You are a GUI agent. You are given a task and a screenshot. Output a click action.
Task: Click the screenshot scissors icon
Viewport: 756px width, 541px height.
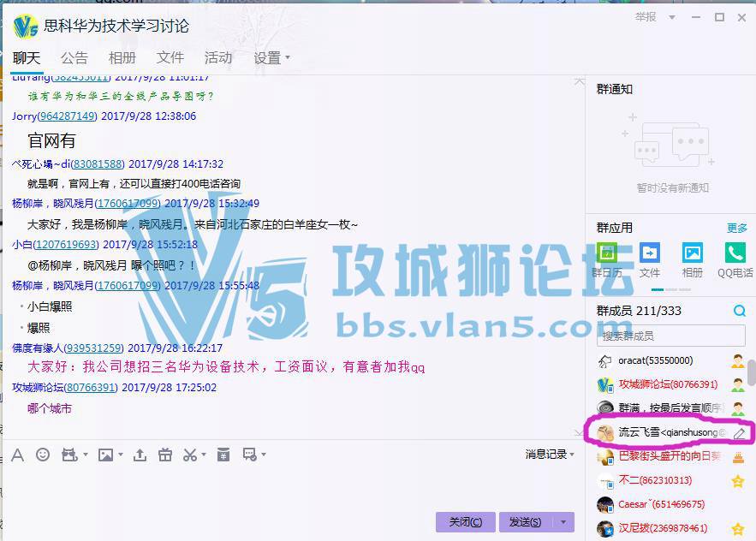point(190,455)
